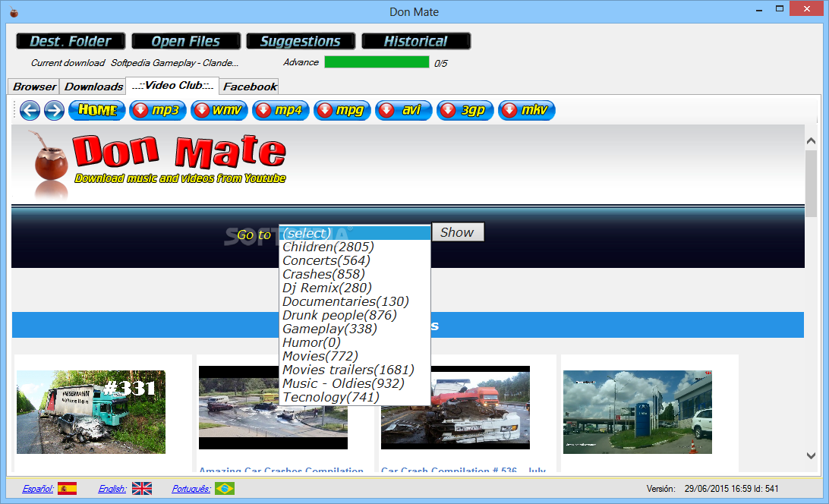Minimize the Don Mate window
This screenshot has width=829, height=504.
[759, 10]
